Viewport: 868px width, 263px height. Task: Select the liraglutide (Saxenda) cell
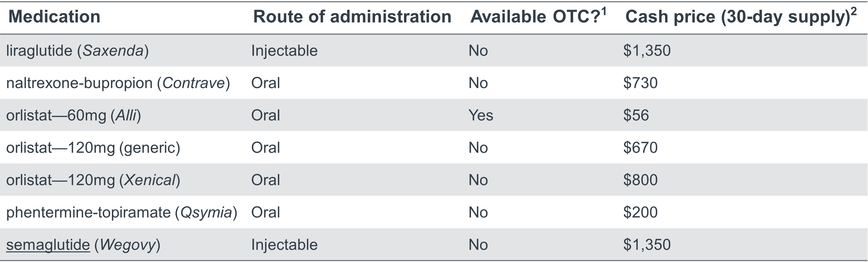coord(77,51)
